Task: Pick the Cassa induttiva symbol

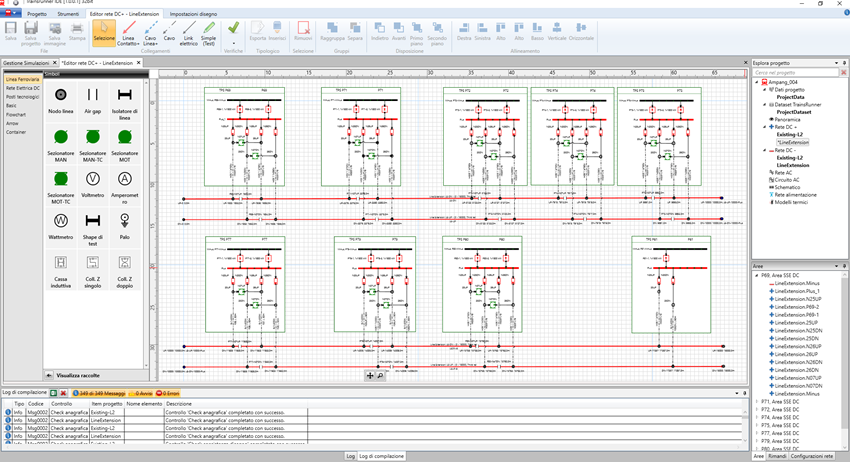Action: coord(61,271)
